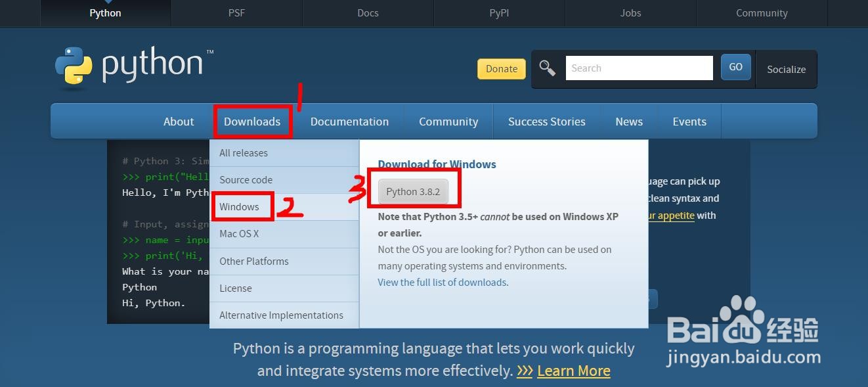Click the Donate button

[x=501, y=68]
